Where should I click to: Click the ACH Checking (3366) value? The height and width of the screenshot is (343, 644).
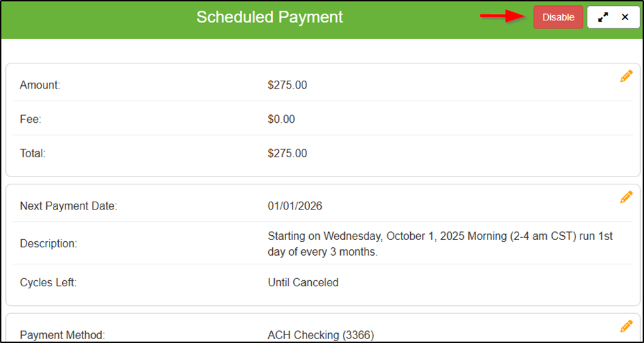click(x=321, y=335)
